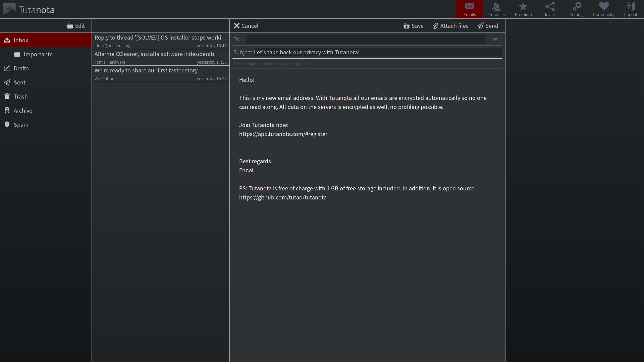The height and width of the screenshot is (362, 644).
Task: Click the Hello! greeting in message body
Action: coord(247,79)
